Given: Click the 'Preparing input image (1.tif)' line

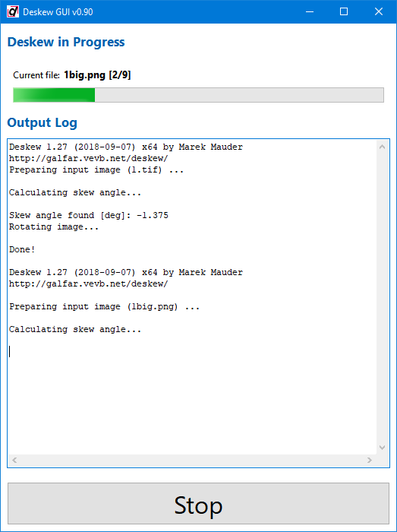Looking at the screenshot, I should coord(96,169).
